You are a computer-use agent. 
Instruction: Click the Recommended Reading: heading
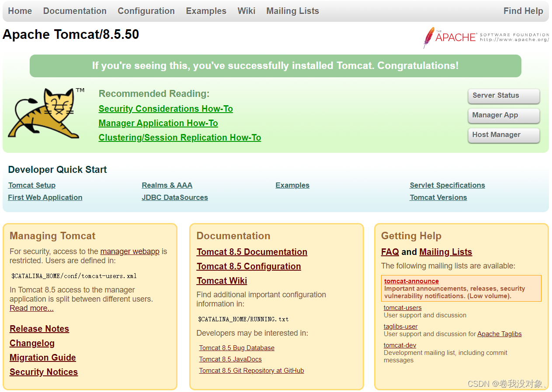tap(154, 94)
